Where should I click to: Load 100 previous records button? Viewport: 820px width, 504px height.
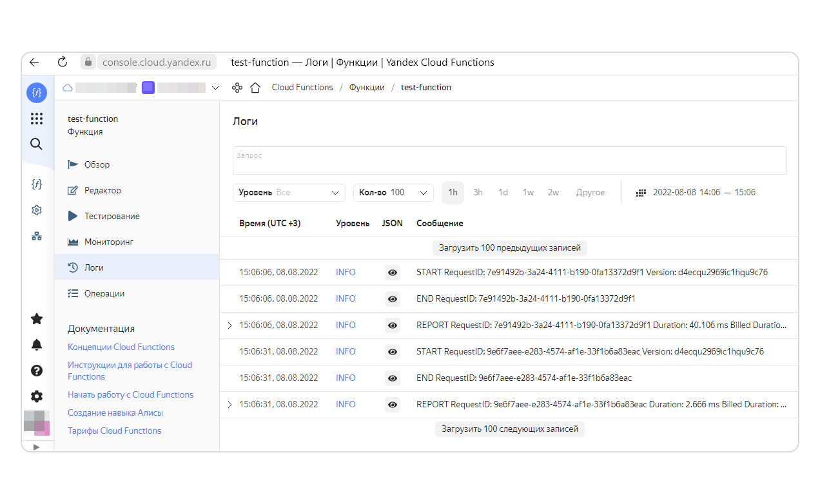510,247
